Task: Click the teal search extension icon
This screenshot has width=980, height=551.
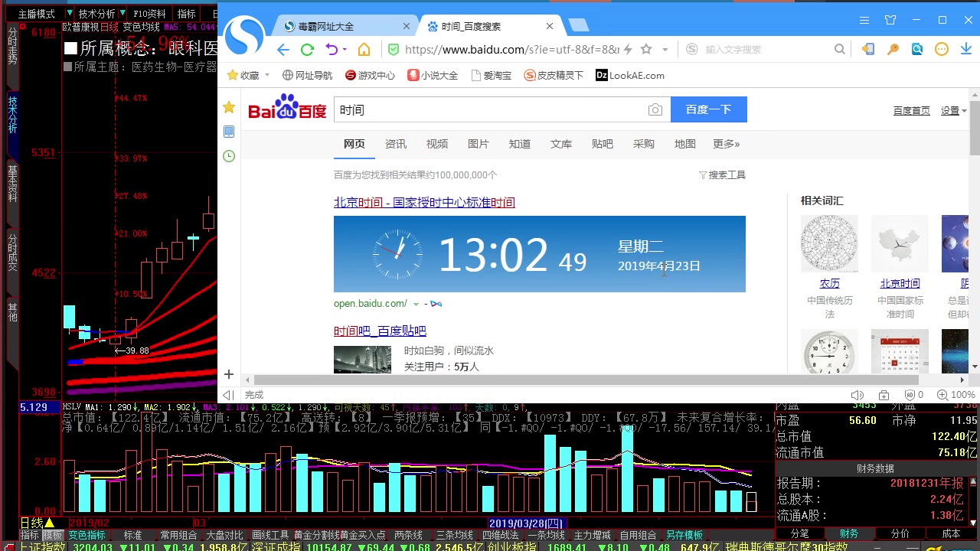Action: click(917, 49)
